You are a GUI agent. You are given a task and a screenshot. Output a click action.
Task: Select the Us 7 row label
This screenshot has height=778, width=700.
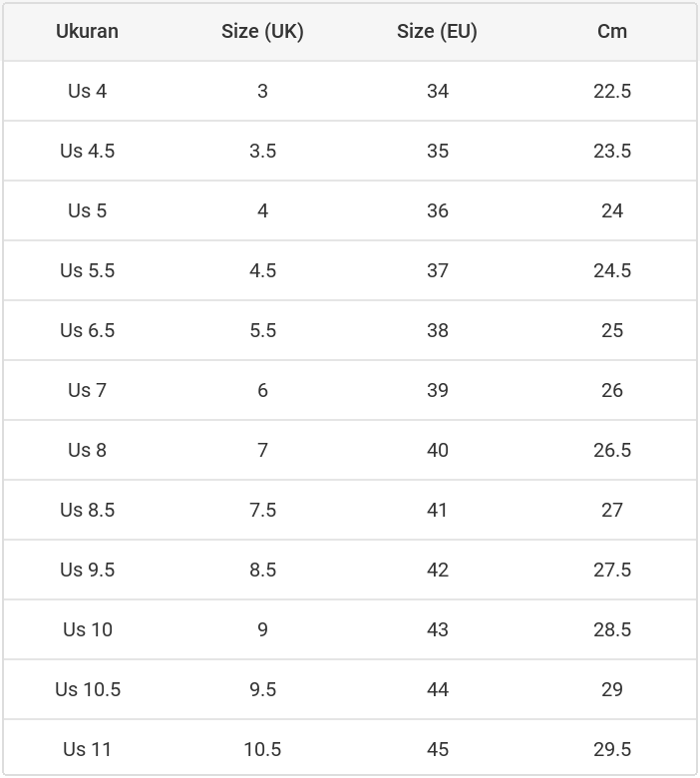(87, 390)
